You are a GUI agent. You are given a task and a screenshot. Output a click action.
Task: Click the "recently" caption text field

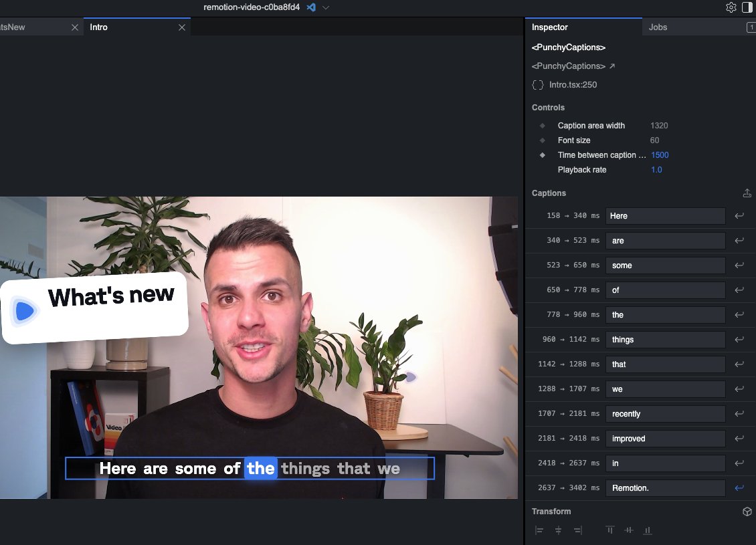(x=666, y=414)
